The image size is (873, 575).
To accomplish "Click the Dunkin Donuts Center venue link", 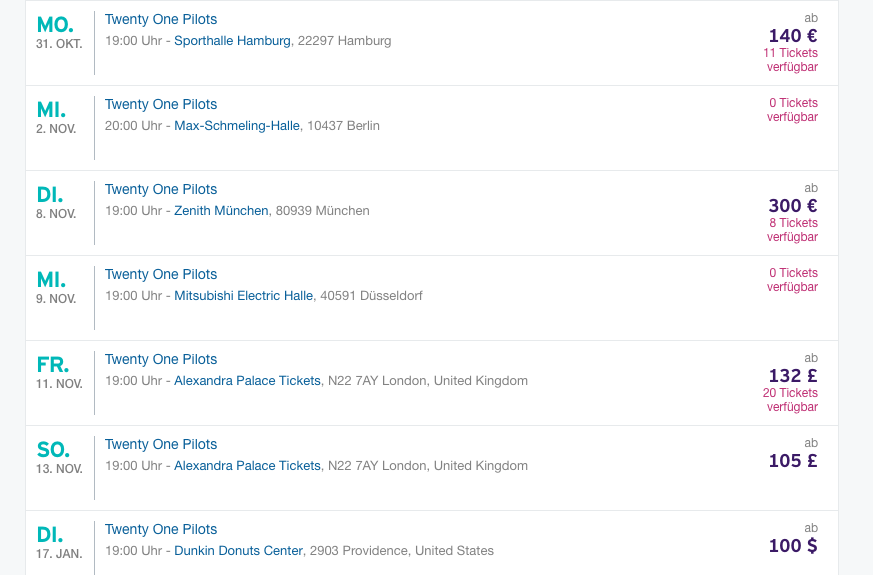I will point(238,551).
